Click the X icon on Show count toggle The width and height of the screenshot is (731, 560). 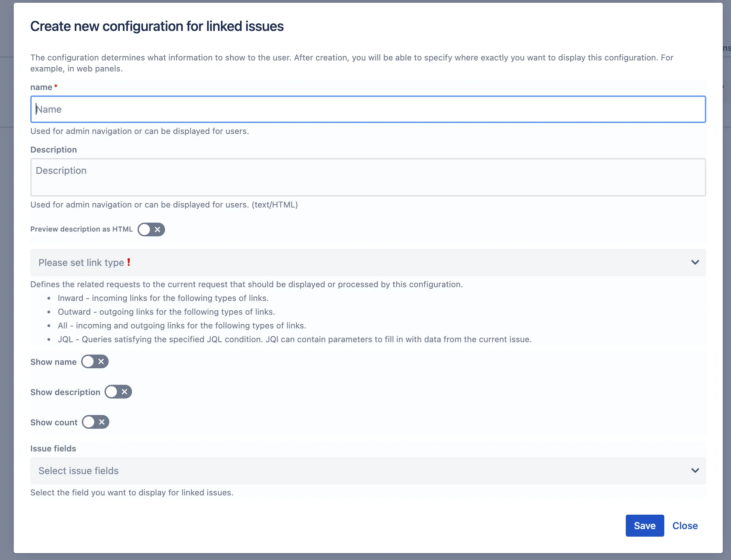coord(102,422)
